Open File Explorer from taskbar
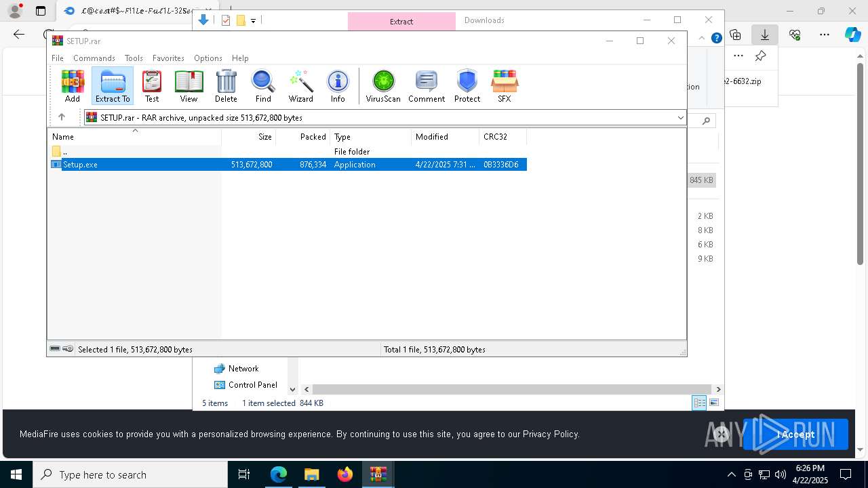This screenshot has height=488, width=868. [x=311, y=474]
